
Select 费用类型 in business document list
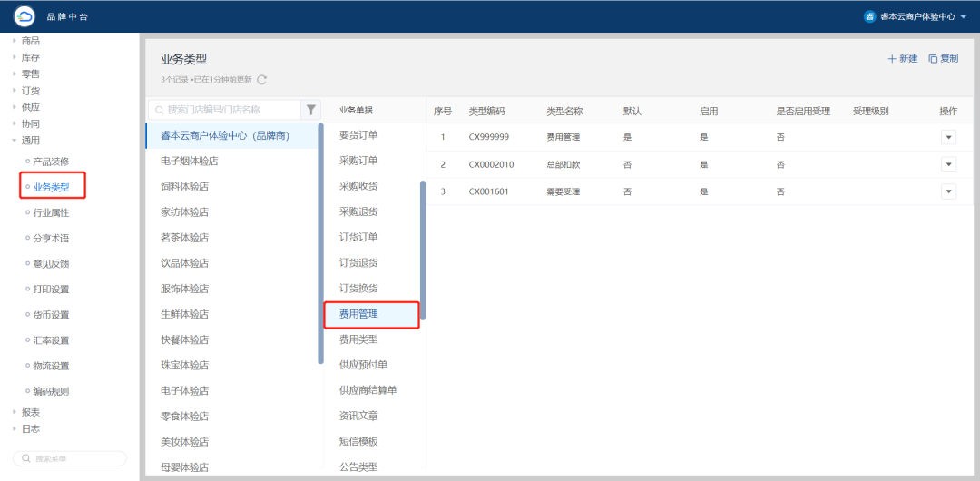[358, 339]
